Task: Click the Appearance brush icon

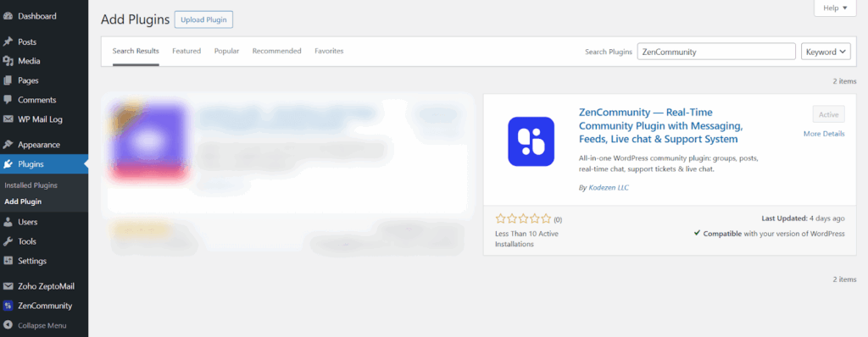Action: click(x=8, y=145)
